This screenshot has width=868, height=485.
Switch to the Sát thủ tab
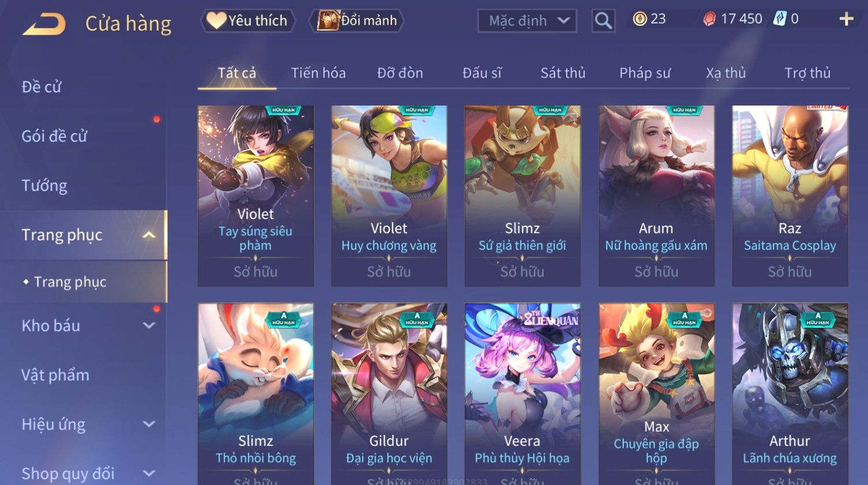click(x=563, y=73)
